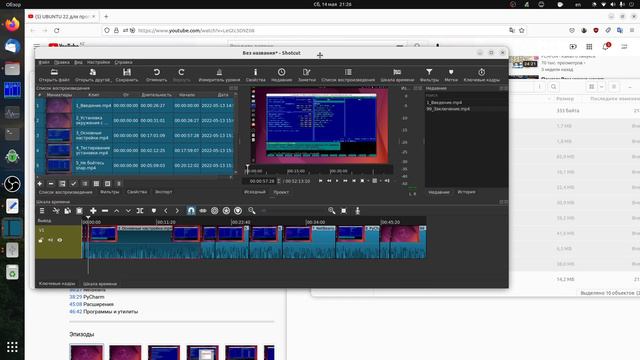The image size is (640, 360).
Task: Click the 39:29 PyCharm timestamp link on YouTube
Action: tap(76, 297)
